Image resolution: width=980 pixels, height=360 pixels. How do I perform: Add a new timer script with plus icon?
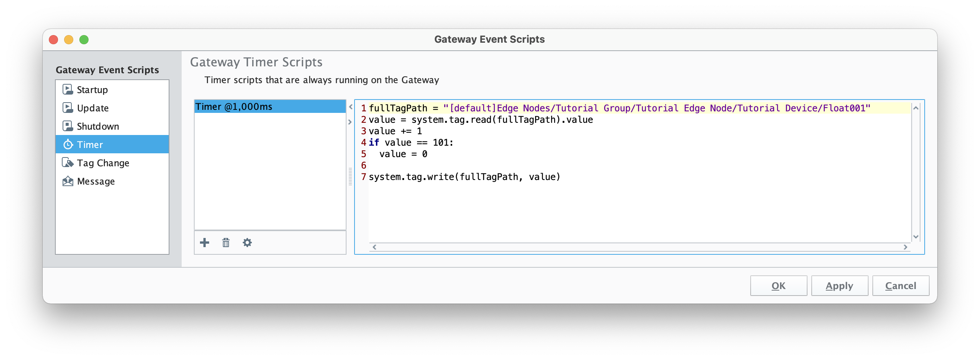point(205,243)
